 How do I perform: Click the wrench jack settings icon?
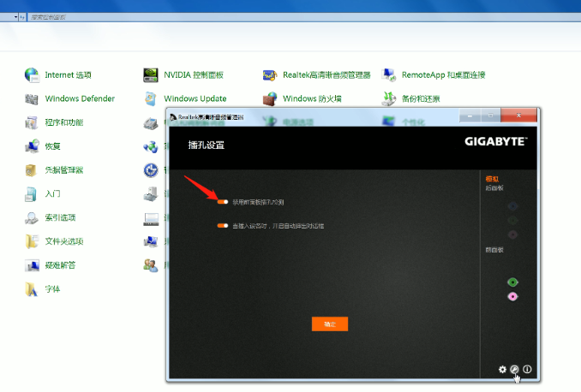tap(514, 370)
